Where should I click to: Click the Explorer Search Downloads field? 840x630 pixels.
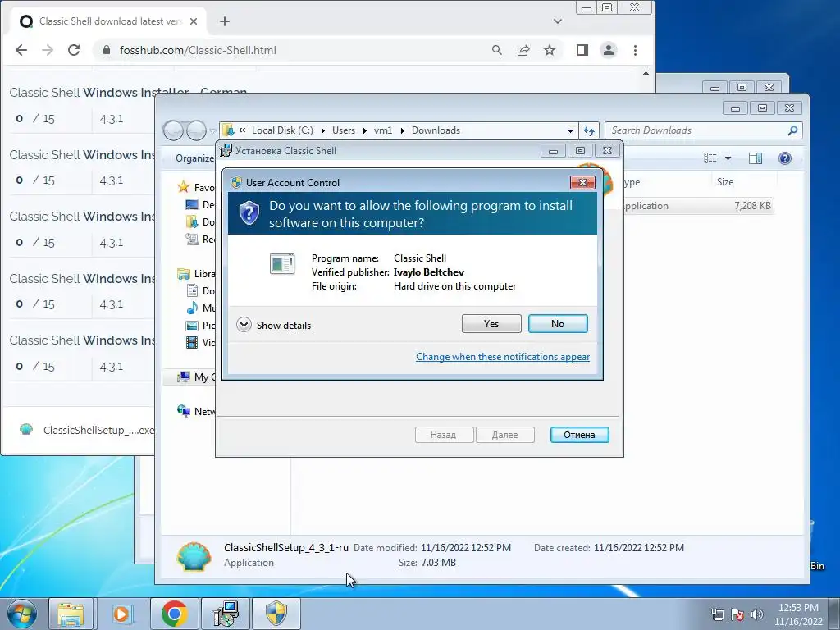pyautogui.click(x=703, y=130)
